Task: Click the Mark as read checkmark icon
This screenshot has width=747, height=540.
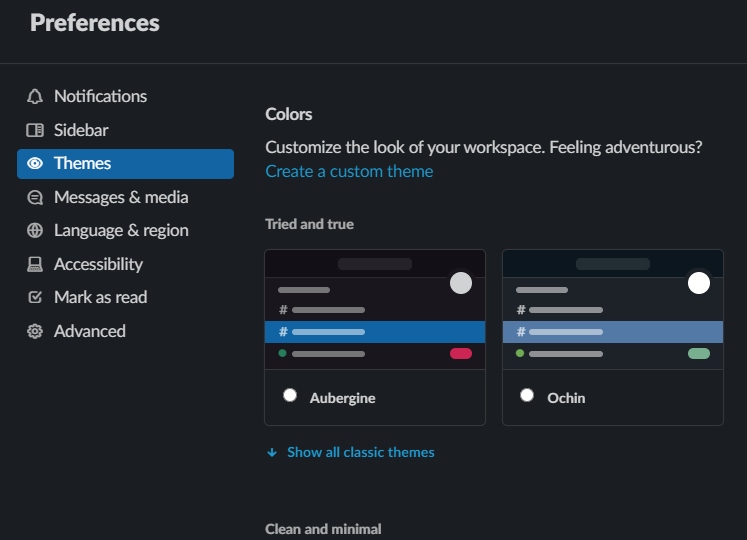Action: pos(35,298)
